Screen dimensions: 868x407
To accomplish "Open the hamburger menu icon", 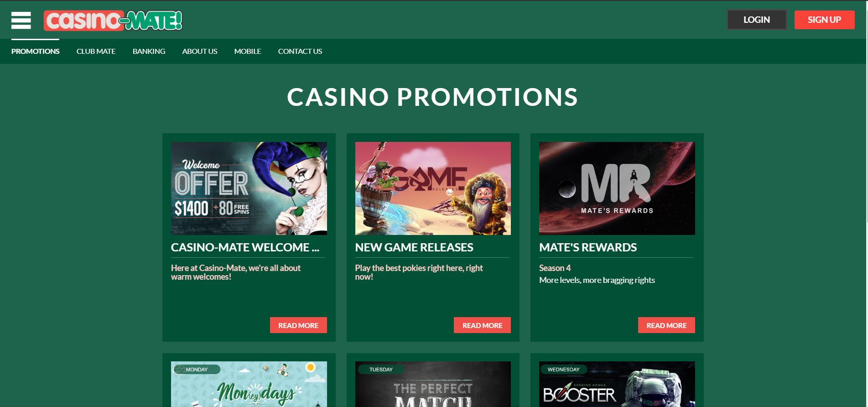I will pyautogui.click(x=21, y=21).
